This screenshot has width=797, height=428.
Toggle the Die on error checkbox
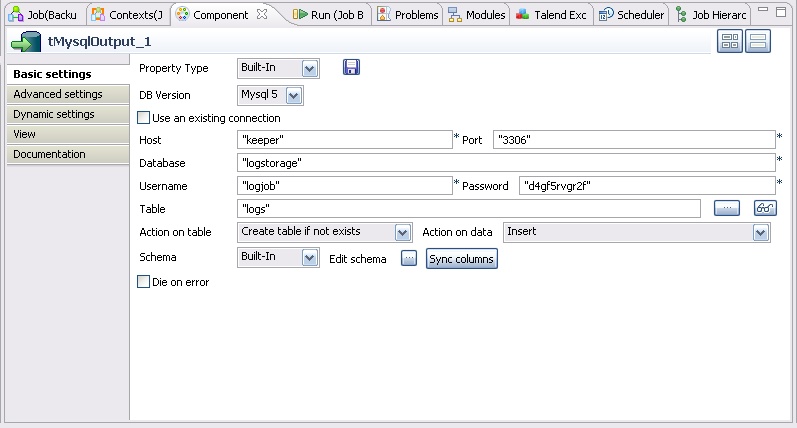tap(143, 282)
